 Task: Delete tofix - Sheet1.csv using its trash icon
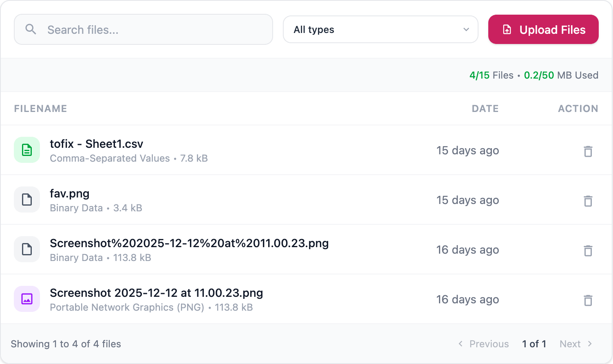point(588,151)
